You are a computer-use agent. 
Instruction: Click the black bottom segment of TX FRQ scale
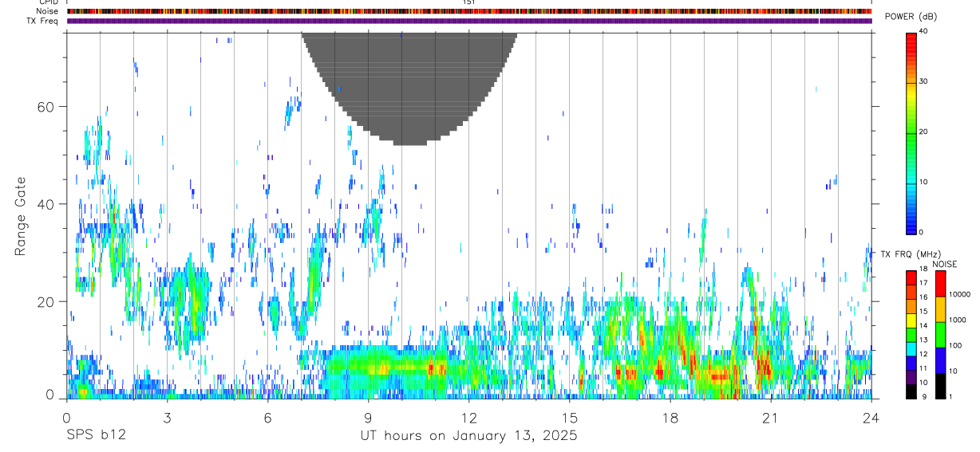point(911,391)
